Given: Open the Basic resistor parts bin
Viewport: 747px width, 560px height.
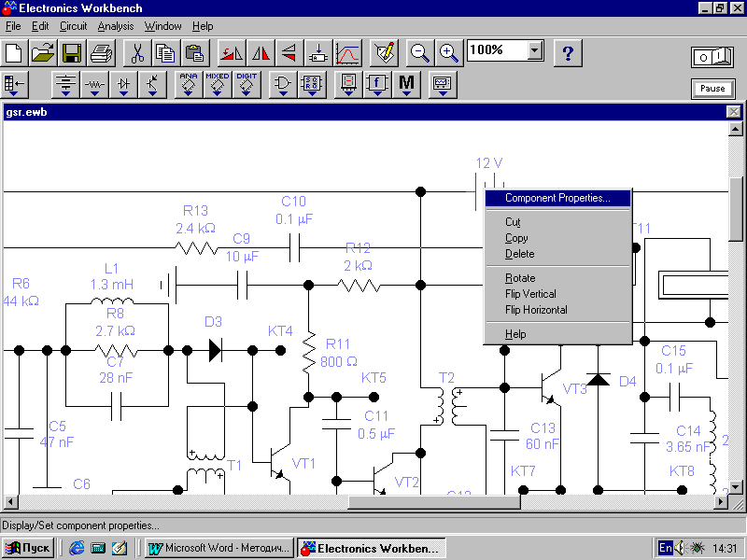Looking at the screenshot, I should pyautogui.click(x=94, y=85).
